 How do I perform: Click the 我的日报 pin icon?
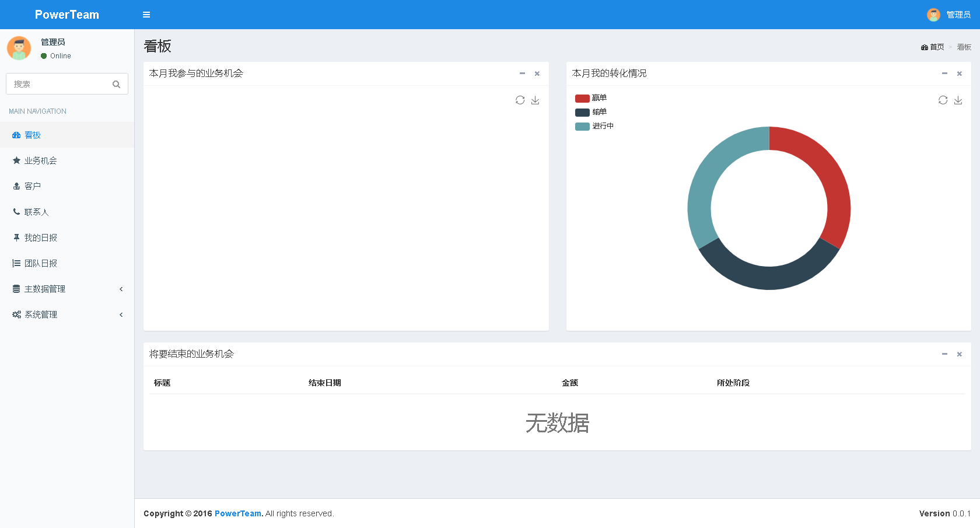pyautogui.click(x=16, y=237)
